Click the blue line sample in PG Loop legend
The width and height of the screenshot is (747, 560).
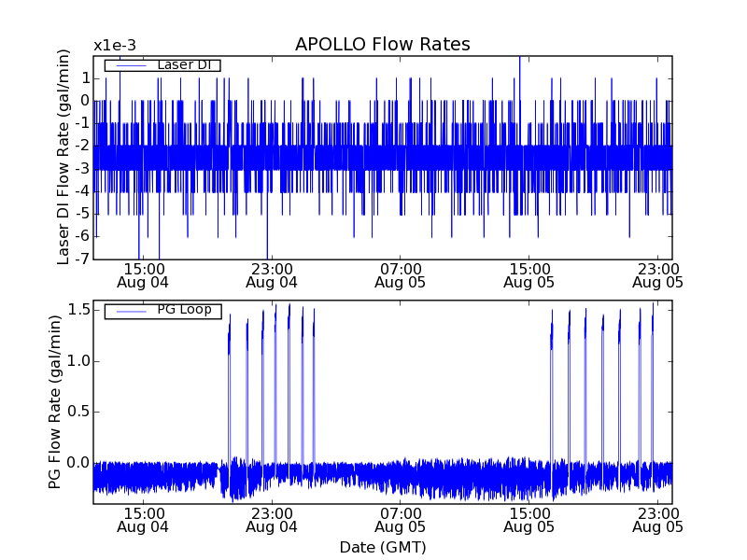130,311
